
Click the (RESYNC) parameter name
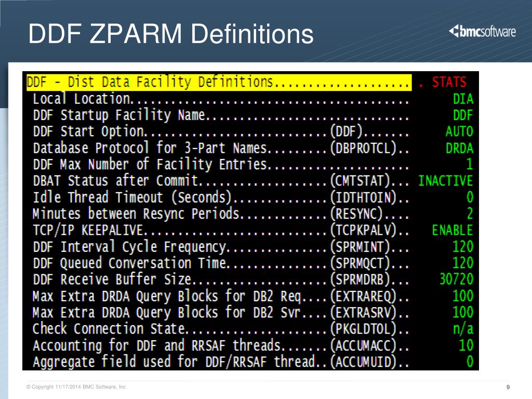(356, 214)
